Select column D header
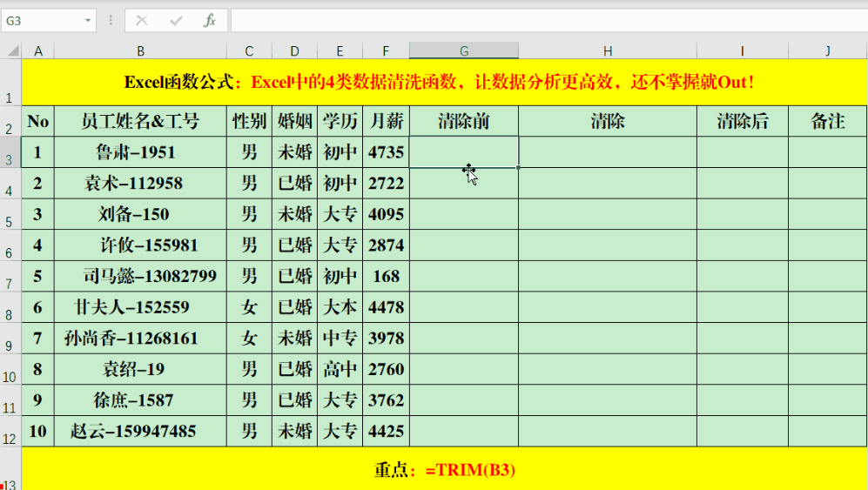This screenshot has width=868, height=490. tap(294, 51)
